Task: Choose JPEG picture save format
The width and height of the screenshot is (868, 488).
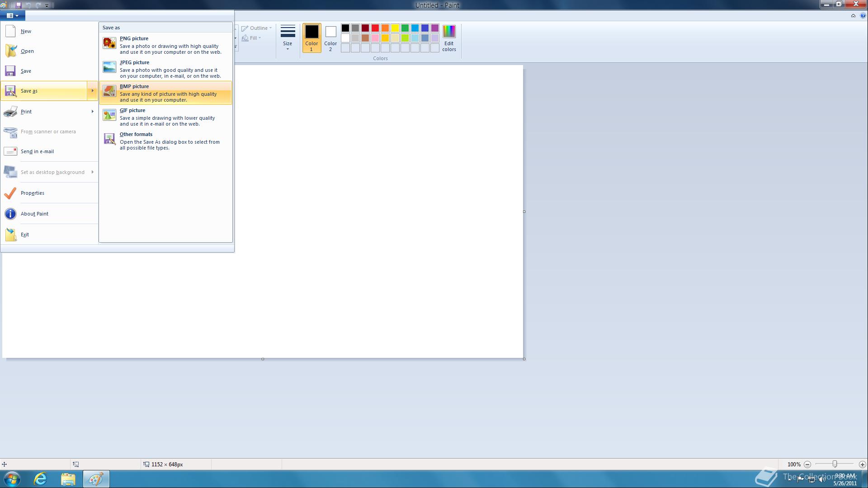Action: (x=165, y=69)
